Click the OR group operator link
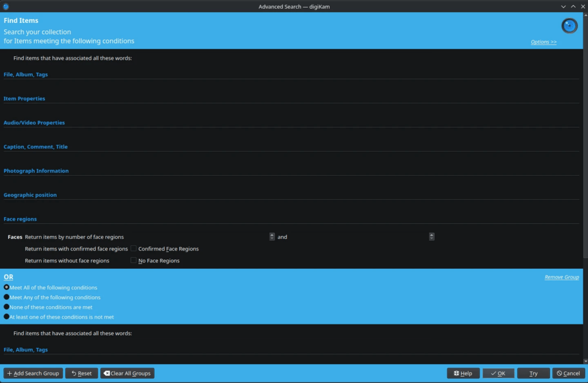Image resolution: width=588 pixels, height=383 pixels. tap(8, 277)
